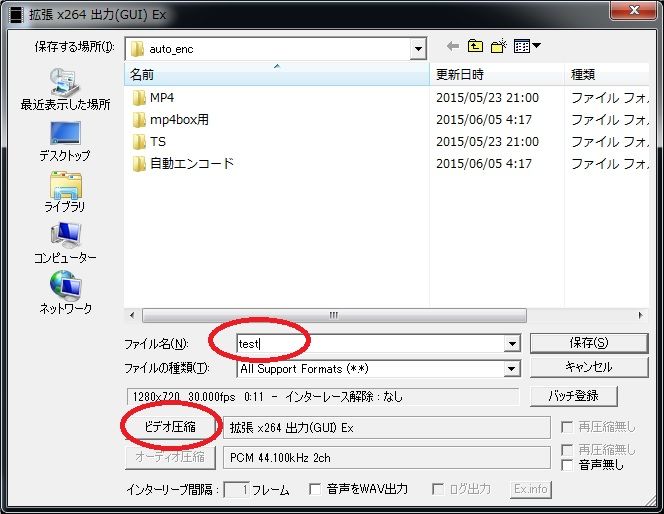Select the MP4 folder icon
Viewport: 664px width, 514px height.
(138, 98)
